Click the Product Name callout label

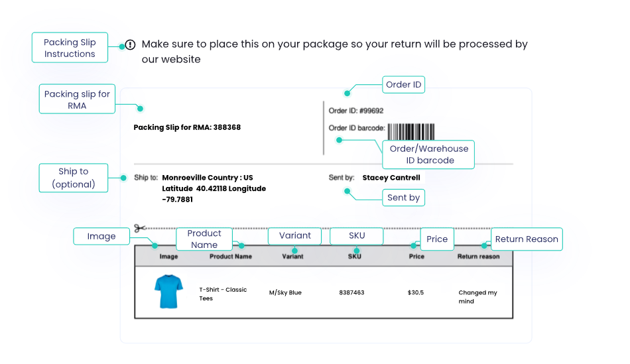pos(204,239)
